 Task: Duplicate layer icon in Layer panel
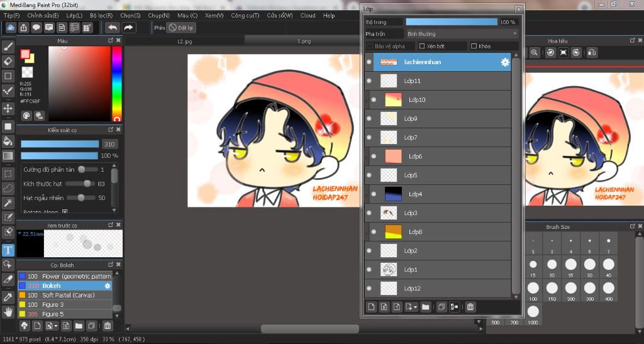(441, 307)
